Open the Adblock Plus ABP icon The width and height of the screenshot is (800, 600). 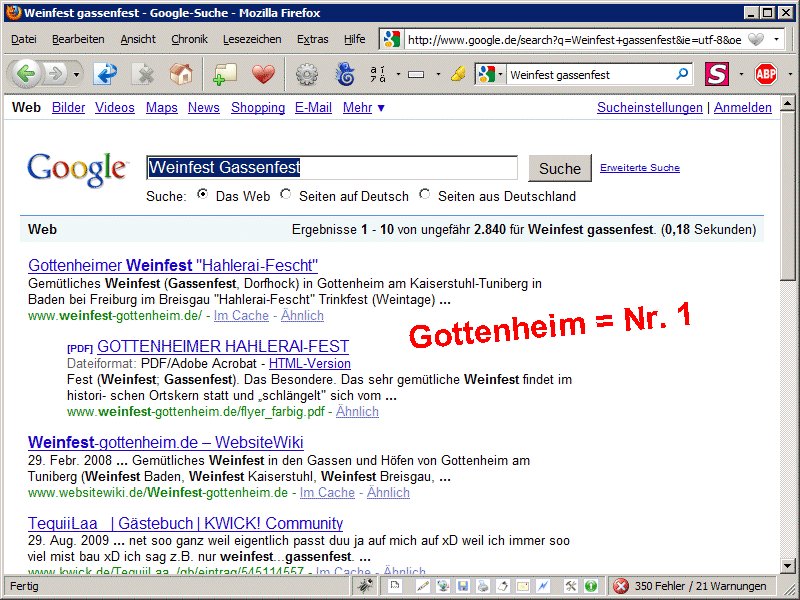click(766, 74)
